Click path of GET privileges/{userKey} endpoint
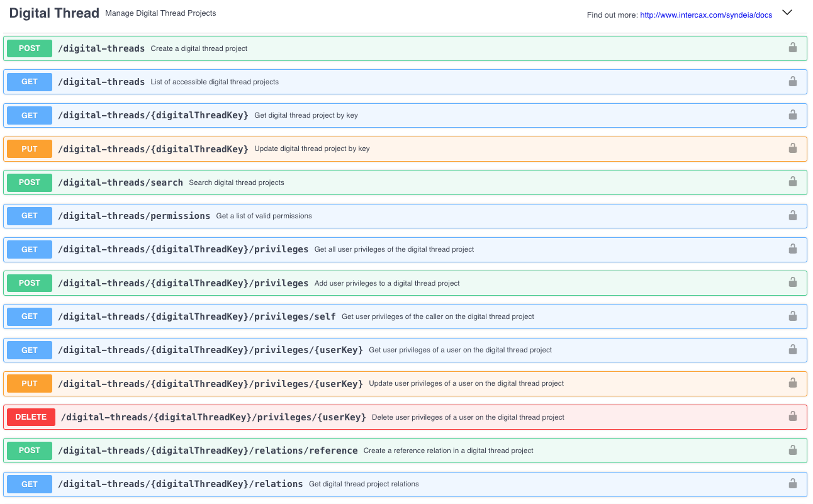 pos(210,350)
